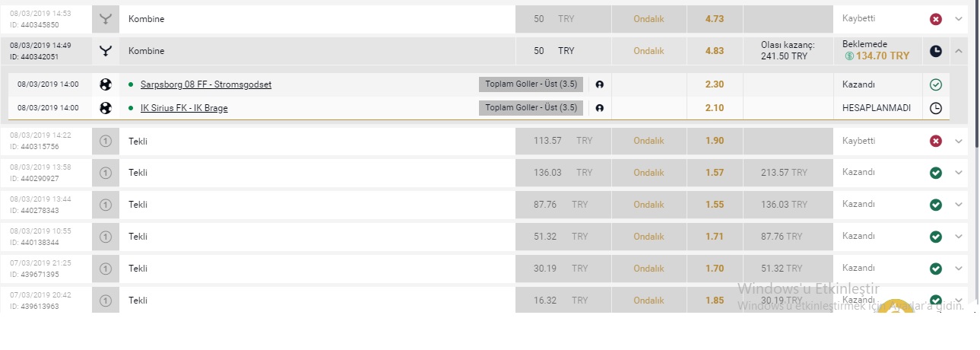Collapse the expanded Kombine bet 440342051
The image size is (980, 350).
point(958,51)
